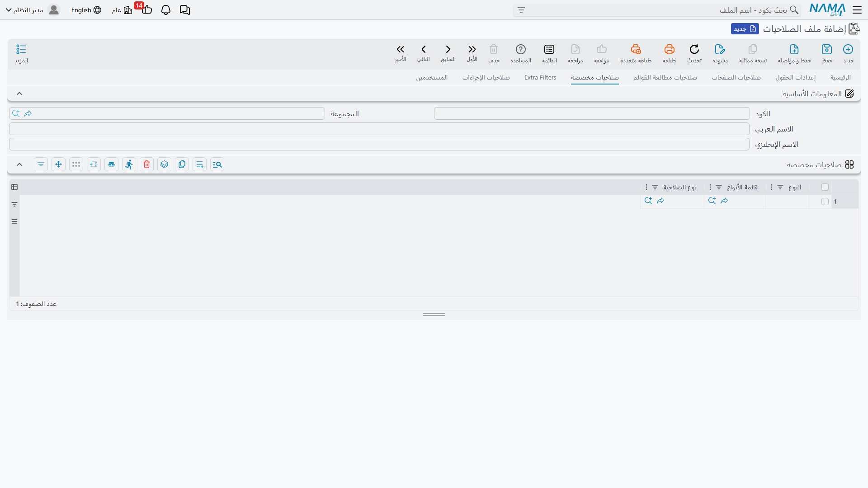Click grid column layout icon in side strip
This screenshot has width=868, height=488.
click(14, 187)
